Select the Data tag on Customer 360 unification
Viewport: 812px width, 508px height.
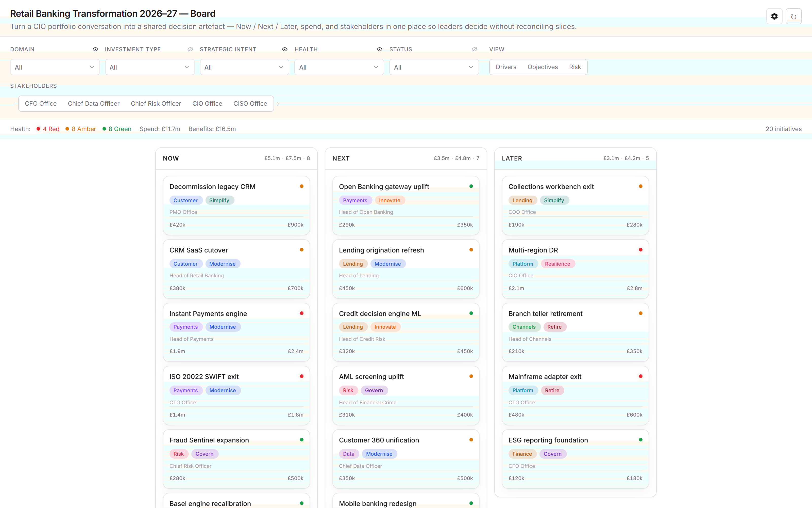pos(349,454)
